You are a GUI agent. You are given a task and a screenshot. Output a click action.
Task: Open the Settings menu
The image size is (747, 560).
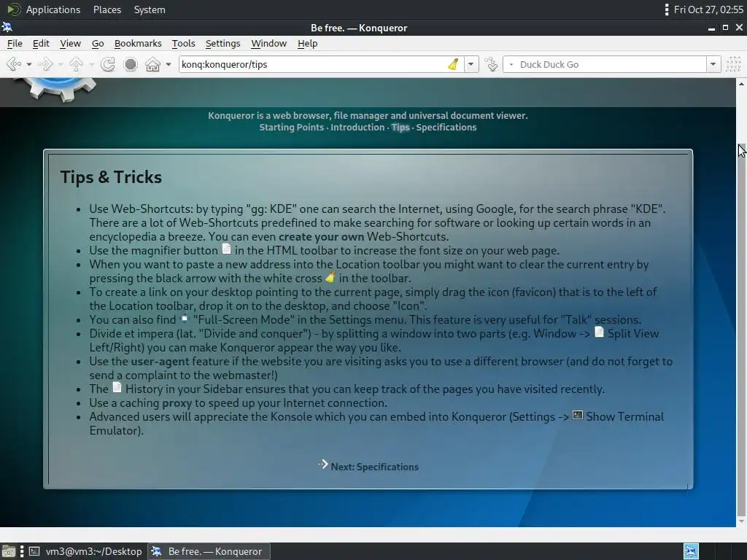click(222, 43)
